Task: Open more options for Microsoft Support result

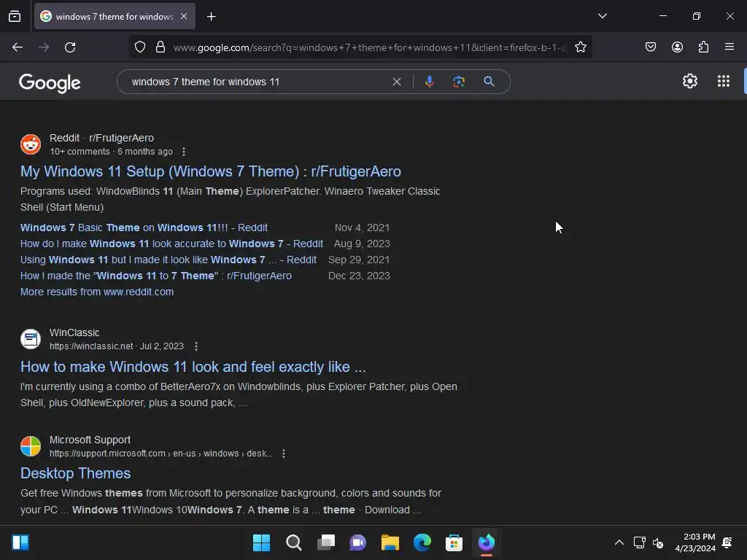Action: pos(284,454)
